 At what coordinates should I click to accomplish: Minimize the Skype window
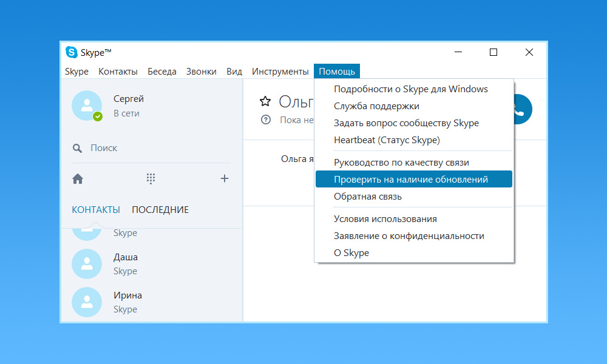[458, 52]
